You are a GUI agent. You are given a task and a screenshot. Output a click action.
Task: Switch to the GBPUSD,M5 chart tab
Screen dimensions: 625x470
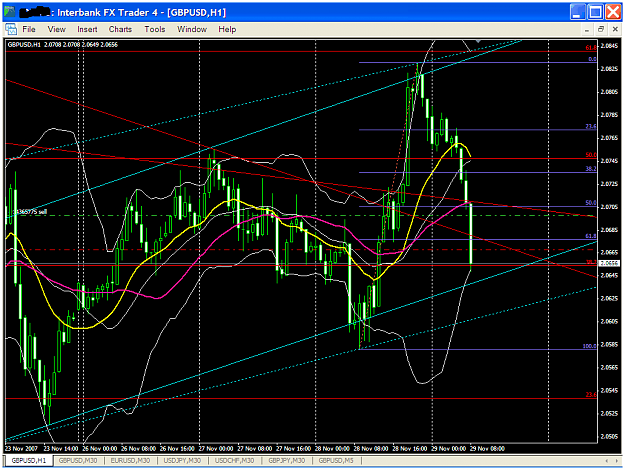(x=336, y=460)
